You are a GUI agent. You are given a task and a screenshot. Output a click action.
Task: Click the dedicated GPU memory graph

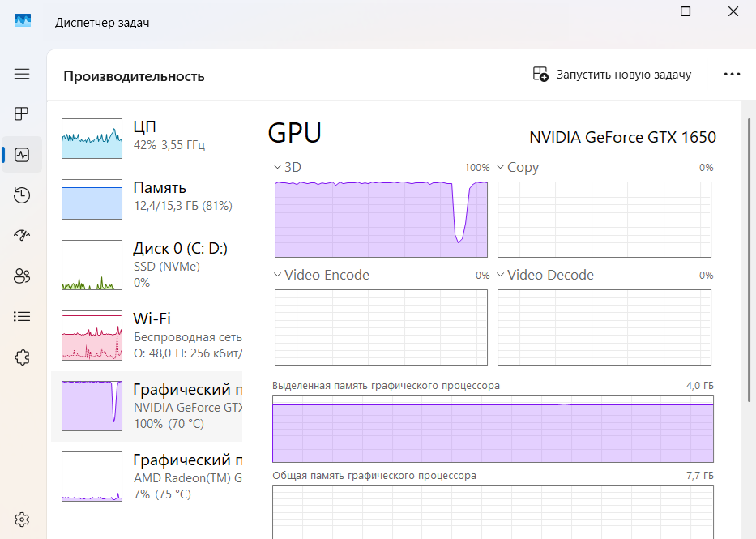(x=493, y=429)
